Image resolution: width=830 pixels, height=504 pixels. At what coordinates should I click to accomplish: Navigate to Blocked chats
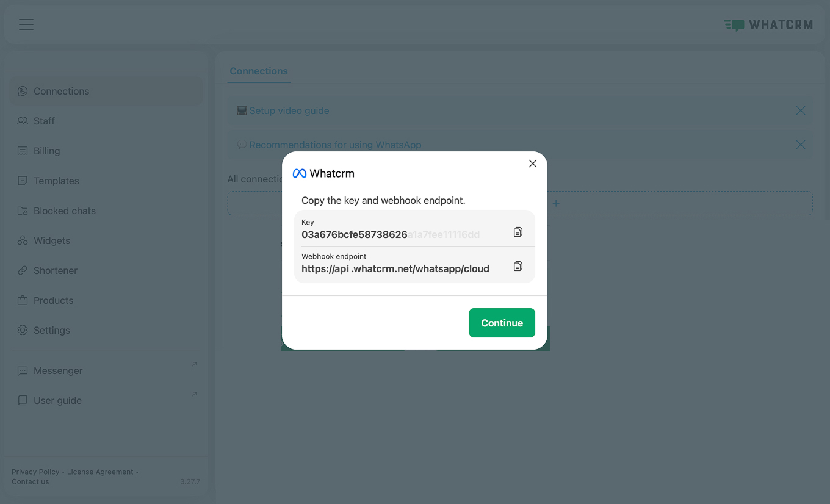pos(64,211)
